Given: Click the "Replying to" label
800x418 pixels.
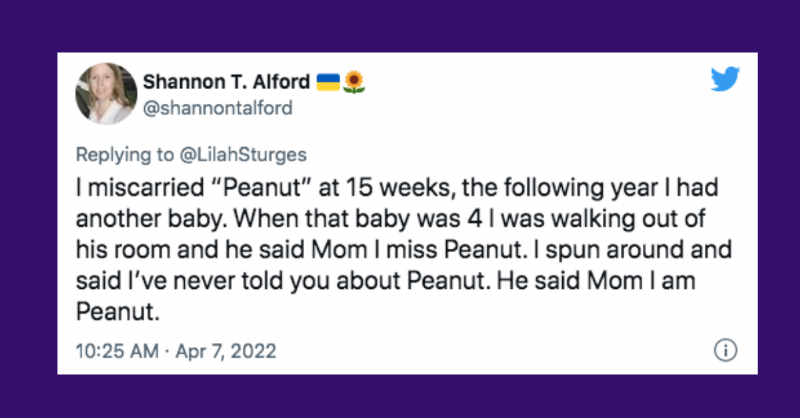Looking at the screenshot, I should pyautogui.click(x=119, y=155).
